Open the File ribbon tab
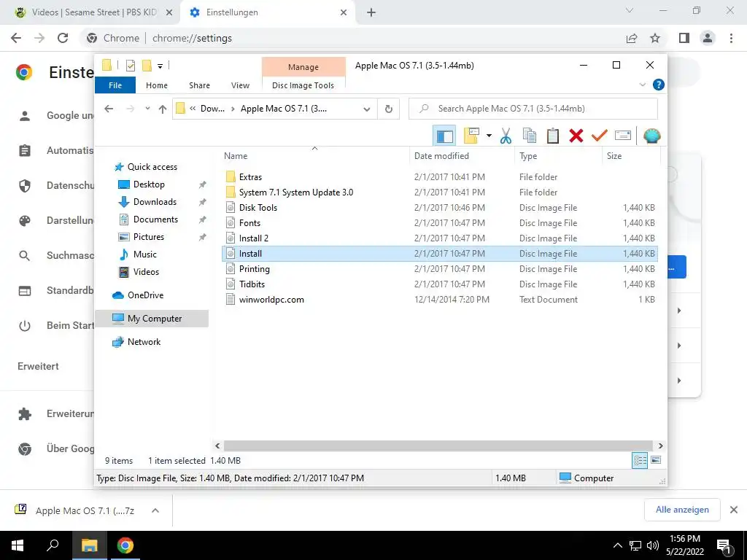 115,85
